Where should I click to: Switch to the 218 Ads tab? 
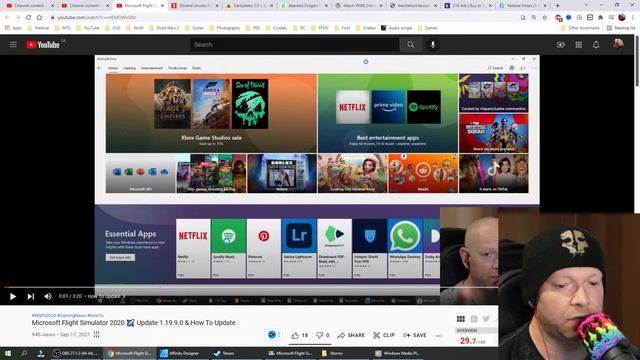click(x=469, y=6)
